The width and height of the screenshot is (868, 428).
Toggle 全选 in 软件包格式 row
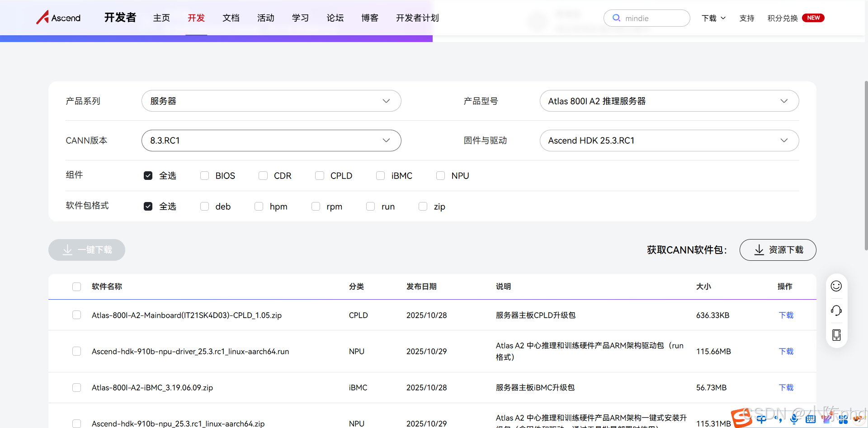coord(148,206)
